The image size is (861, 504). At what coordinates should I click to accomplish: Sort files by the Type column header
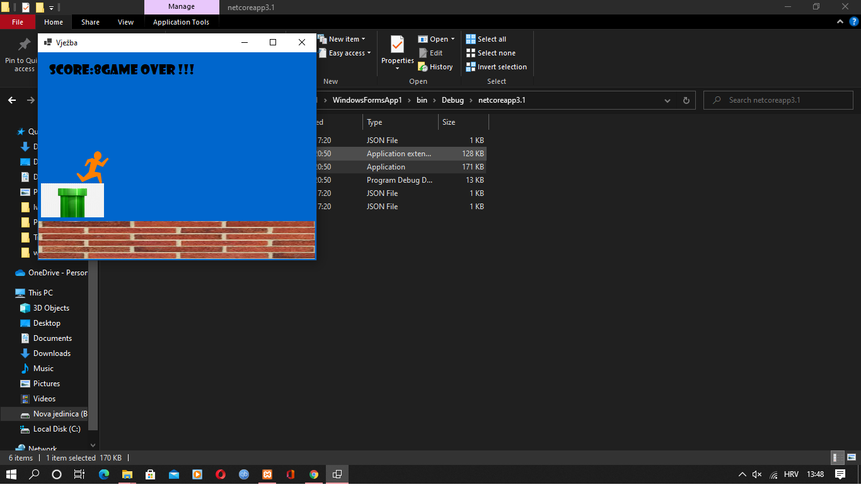(x=400, y=122)
